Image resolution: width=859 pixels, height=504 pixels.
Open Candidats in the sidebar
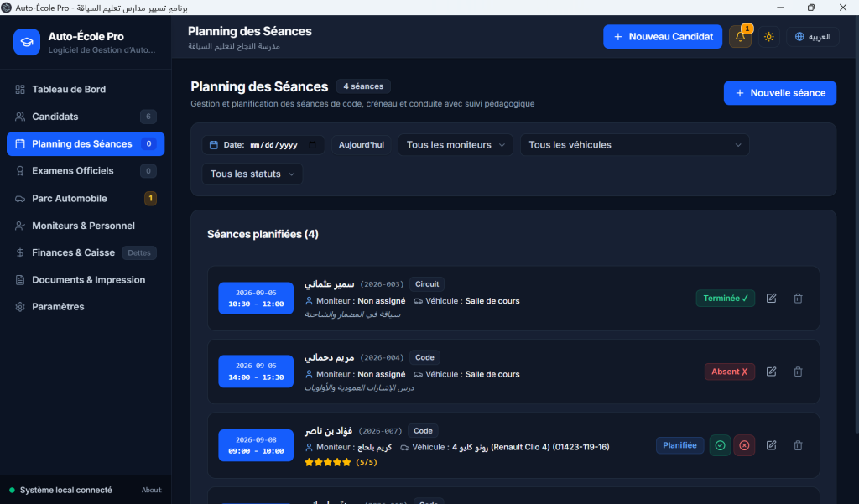(86, 117)
